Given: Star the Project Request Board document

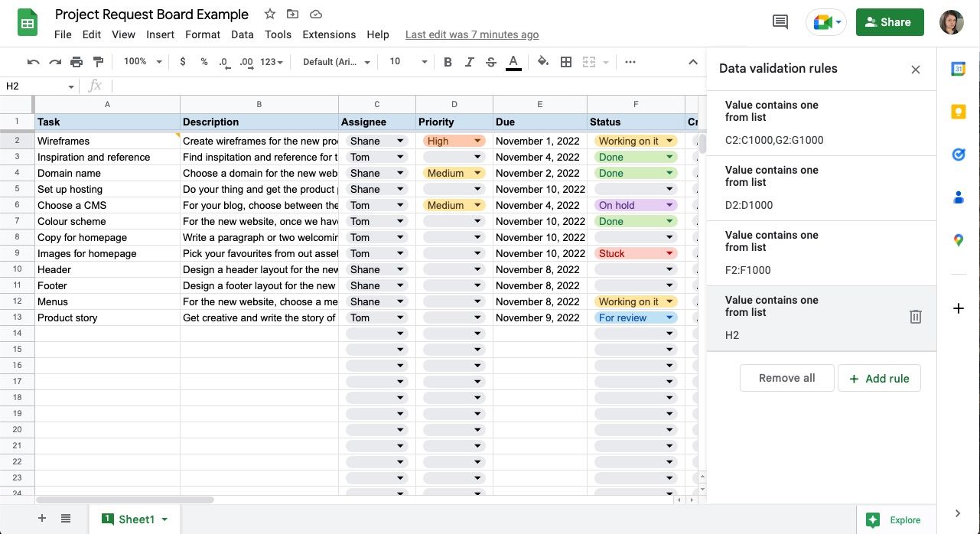Looking at the screenshot, I should (x=269, y=15).
